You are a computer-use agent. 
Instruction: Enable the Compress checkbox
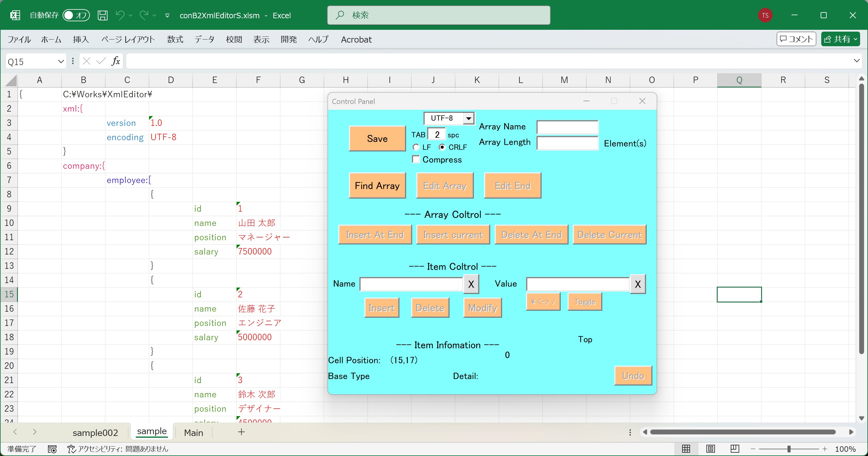(x=416, y=159)
